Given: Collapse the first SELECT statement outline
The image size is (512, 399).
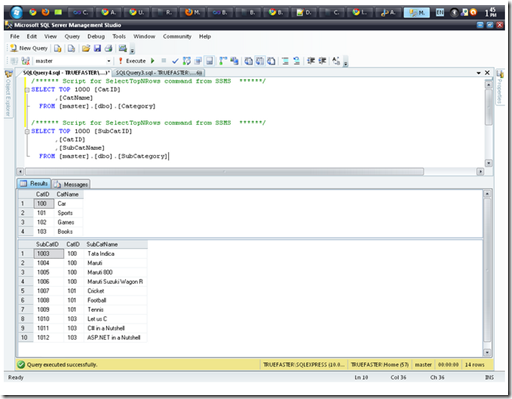Looking at the screenshot, I should [x=27, y=90].
